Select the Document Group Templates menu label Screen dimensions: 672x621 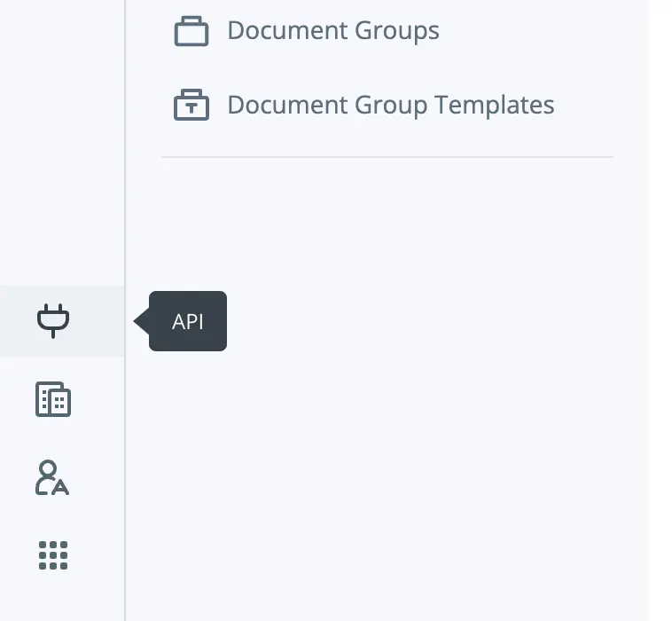pos(390,105)
